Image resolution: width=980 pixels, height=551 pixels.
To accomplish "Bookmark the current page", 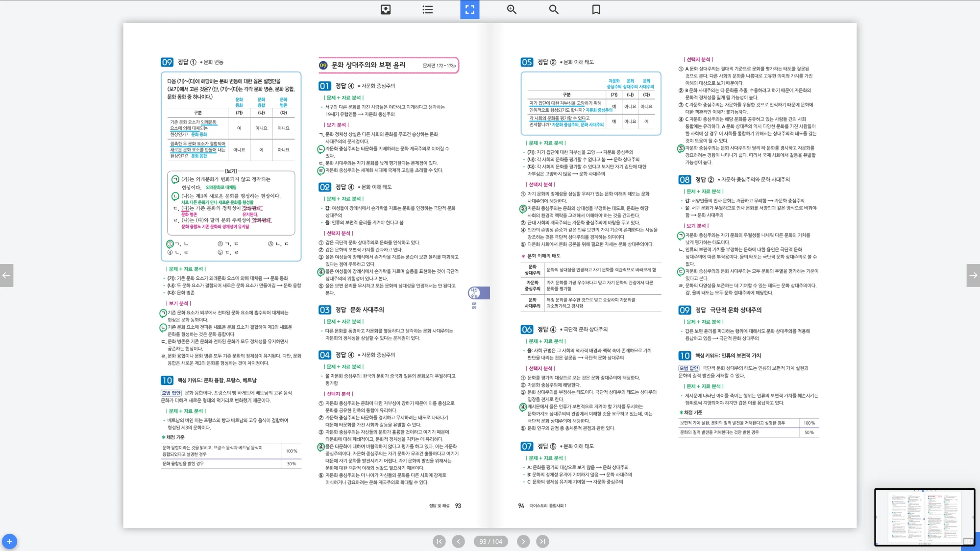I will click(596, 9).
